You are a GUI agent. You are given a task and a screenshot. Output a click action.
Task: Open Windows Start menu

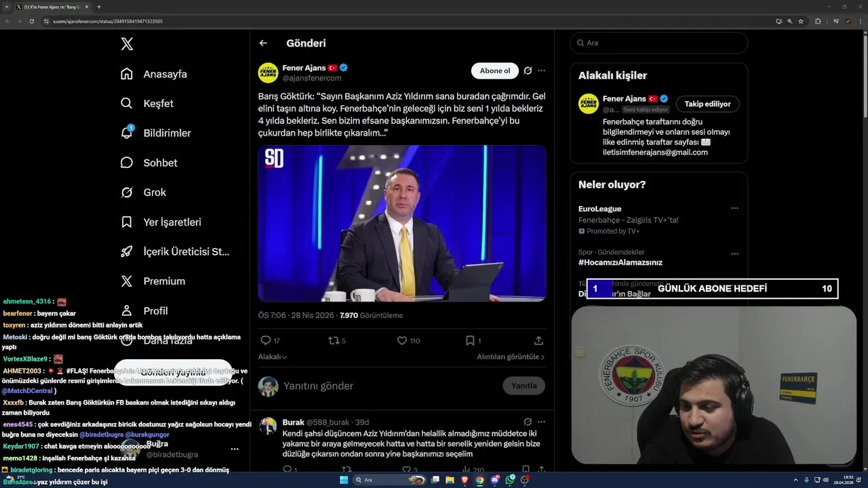[344, 480]
